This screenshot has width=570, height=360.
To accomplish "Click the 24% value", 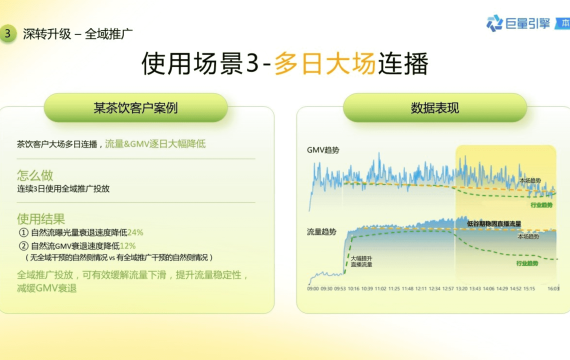I will 135,232.
